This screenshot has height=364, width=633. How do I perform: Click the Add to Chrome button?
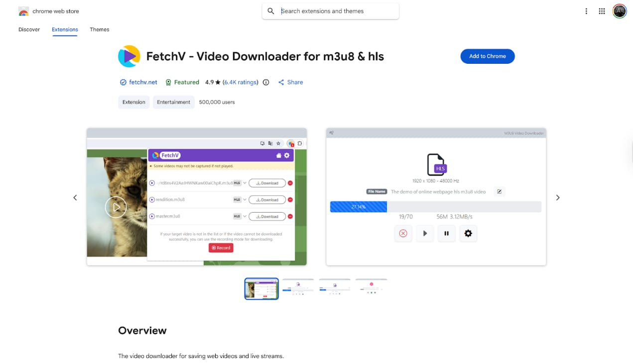click(487, 56)
